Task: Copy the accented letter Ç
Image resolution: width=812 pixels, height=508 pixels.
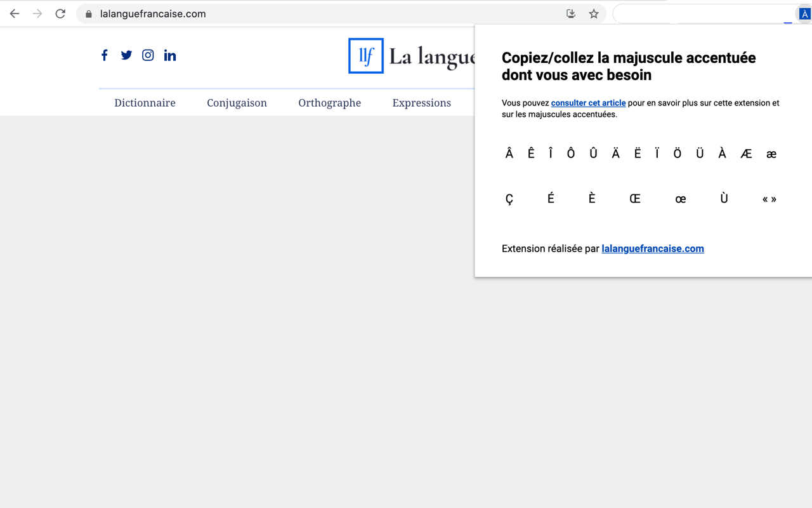Action: coord(509,199)
